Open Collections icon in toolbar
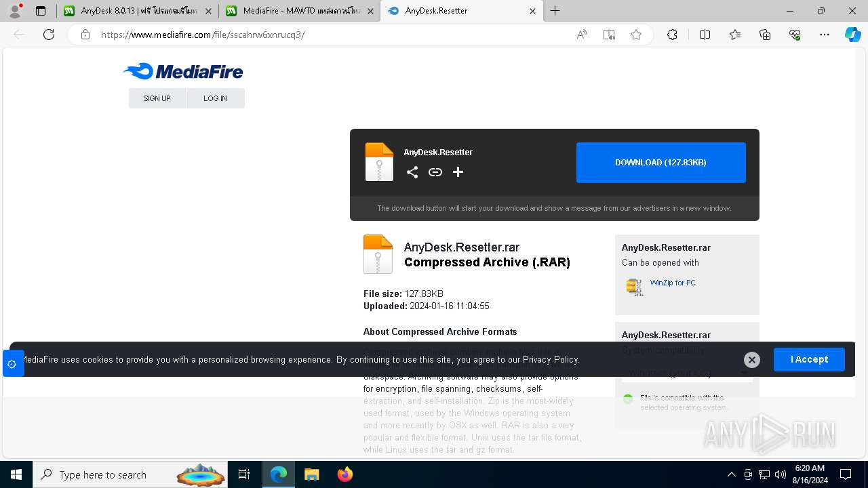Viewport: 868px width, 488px height. point(765,35)
